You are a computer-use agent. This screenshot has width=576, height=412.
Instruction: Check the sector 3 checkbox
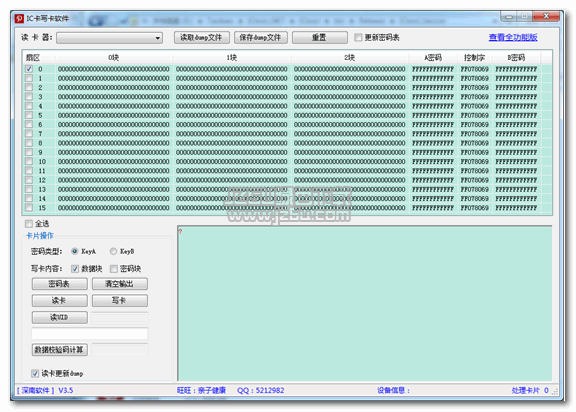click(x=29, y=96)
